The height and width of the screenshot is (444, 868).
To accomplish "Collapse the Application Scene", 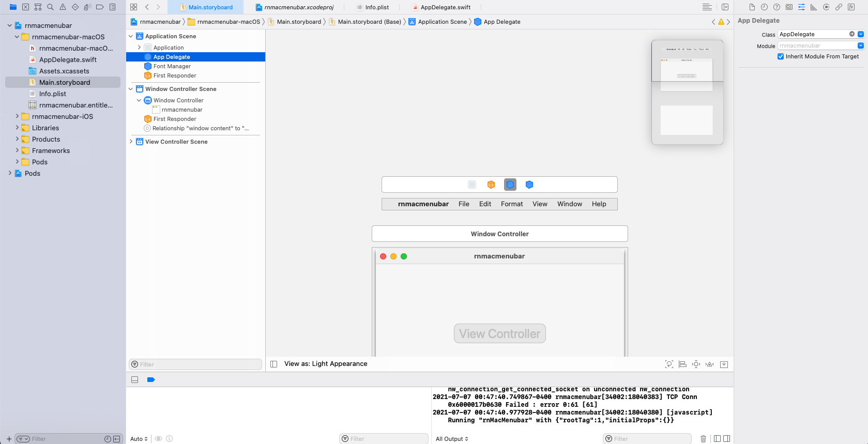I will pyautogui.click(x=131, y=36).
